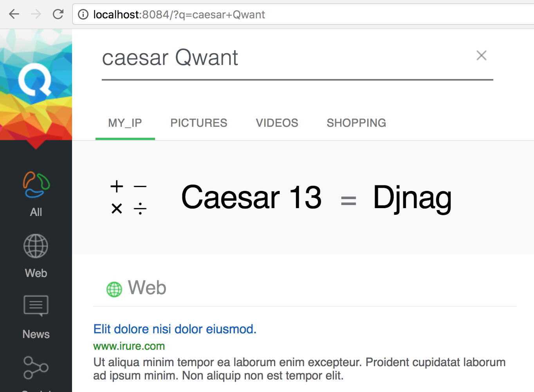Switch to the VIDEOS tab
Viewport: 534px width, 392px height.
(x=277, y=123)
